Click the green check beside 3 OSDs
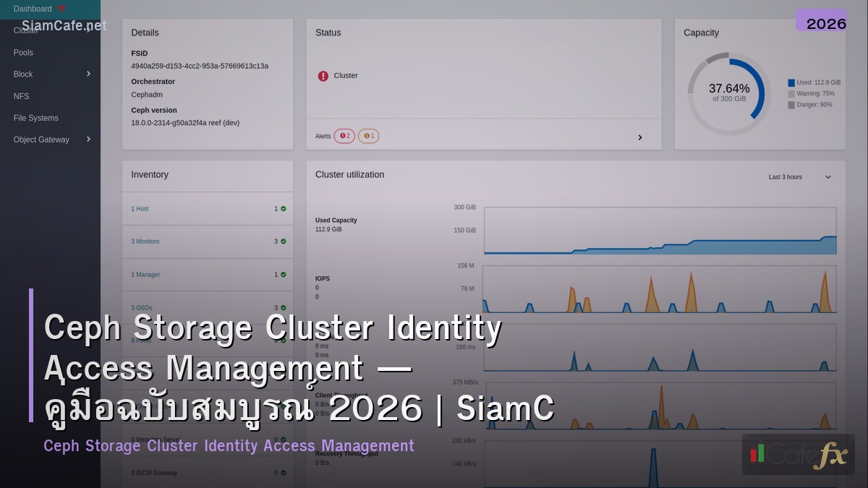The image size is (868, 488). tap(282, 307)
